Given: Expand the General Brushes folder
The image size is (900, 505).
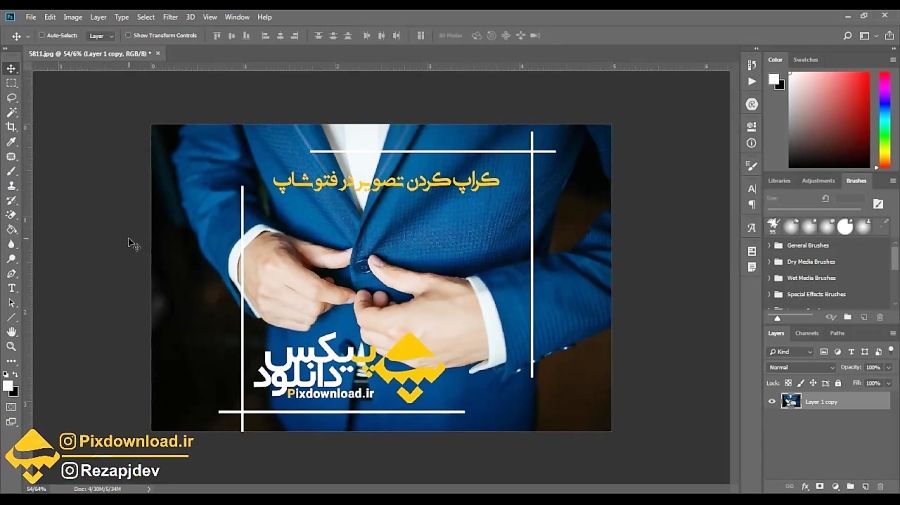Looking at the screenshot, I should click(769, 245).
